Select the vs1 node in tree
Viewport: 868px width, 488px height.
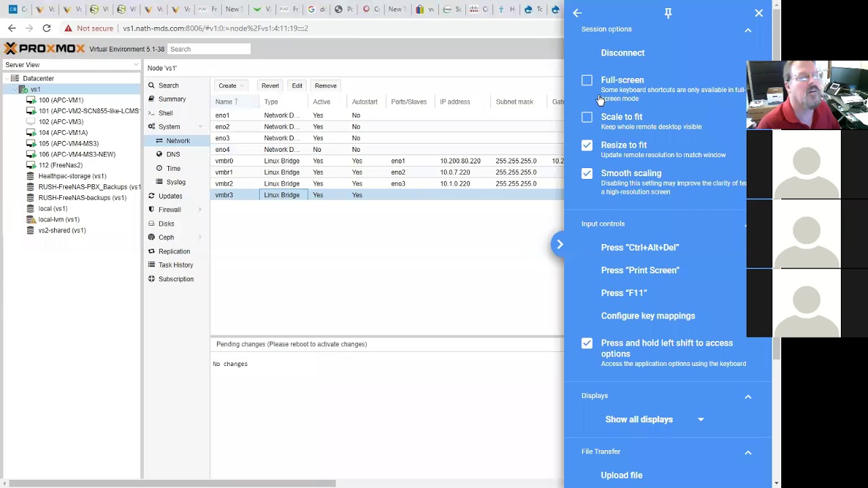(x=35, y=89)
